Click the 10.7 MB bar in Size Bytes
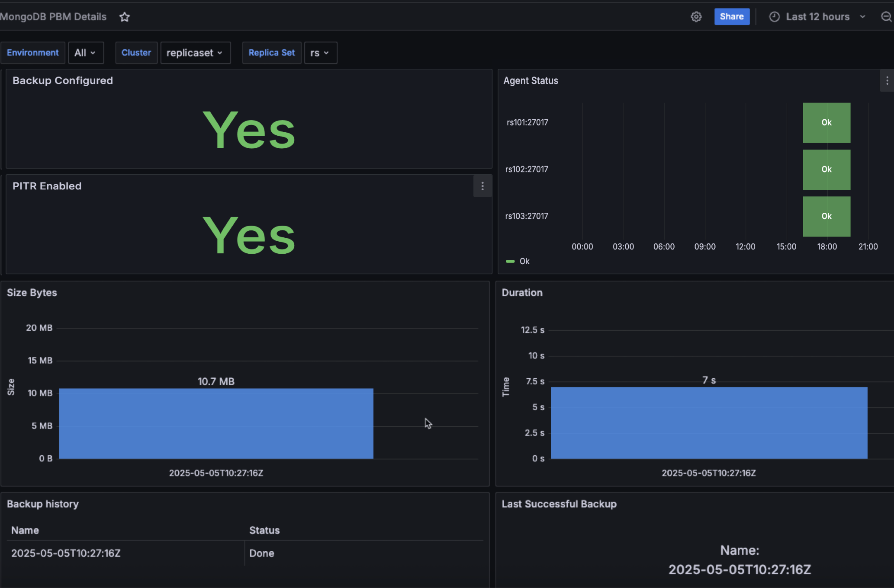This screenshot has width=894, height=588. pyautogui.click(x=216, y=423)
